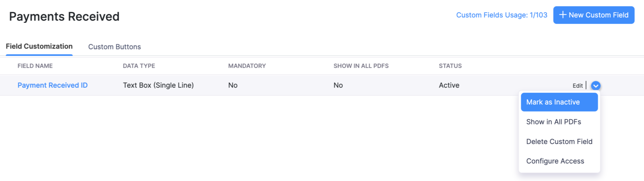The image size is (644, 181).
Task: Click the MANDATORY column header
Action: click(247, 66)
